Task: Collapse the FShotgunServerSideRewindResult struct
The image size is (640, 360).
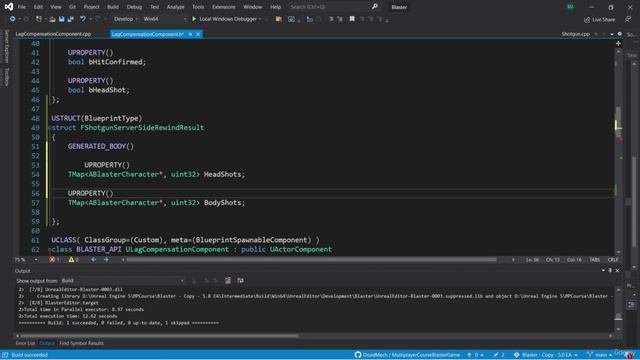Action: [49, 128]
